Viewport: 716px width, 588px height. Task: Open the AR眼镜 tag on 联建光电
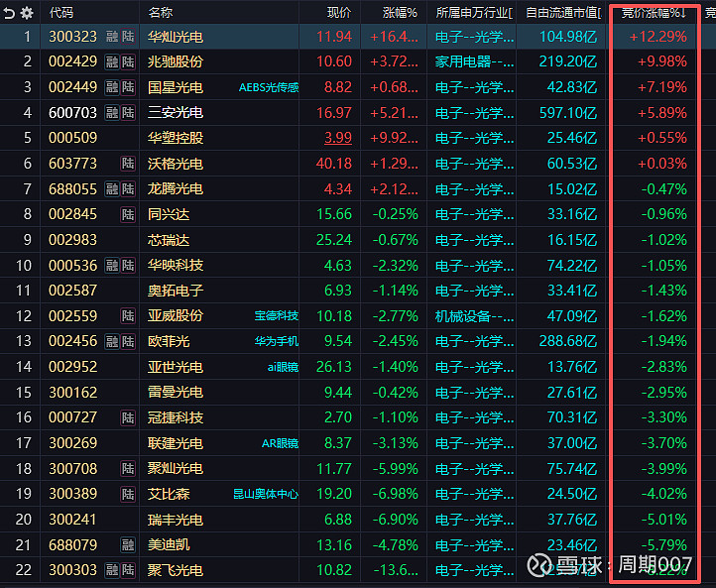point(280,443)
